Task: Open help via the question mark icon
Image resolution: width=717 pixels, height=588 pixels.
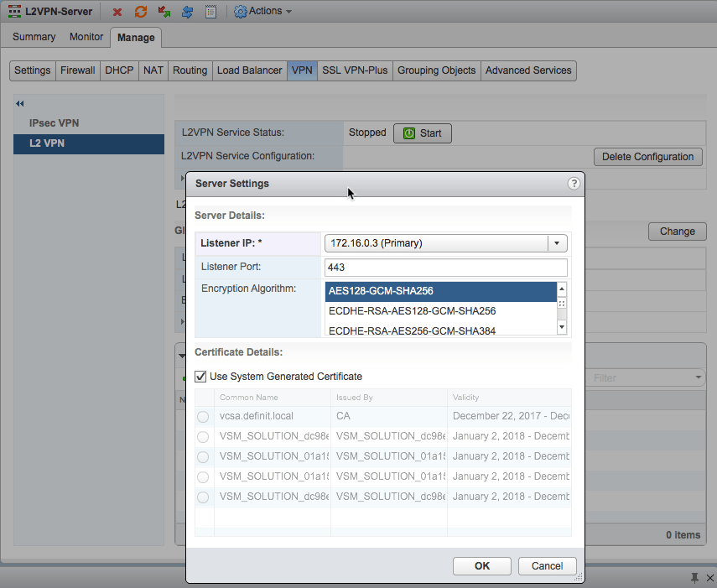Action: (x=574, y=184)
